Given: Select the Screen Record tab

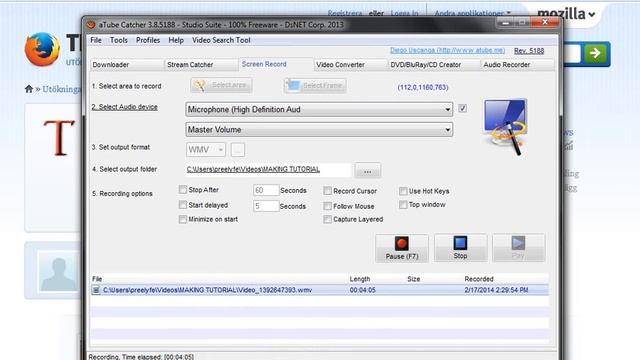Looking at the screenshot, I should (276, 64).
